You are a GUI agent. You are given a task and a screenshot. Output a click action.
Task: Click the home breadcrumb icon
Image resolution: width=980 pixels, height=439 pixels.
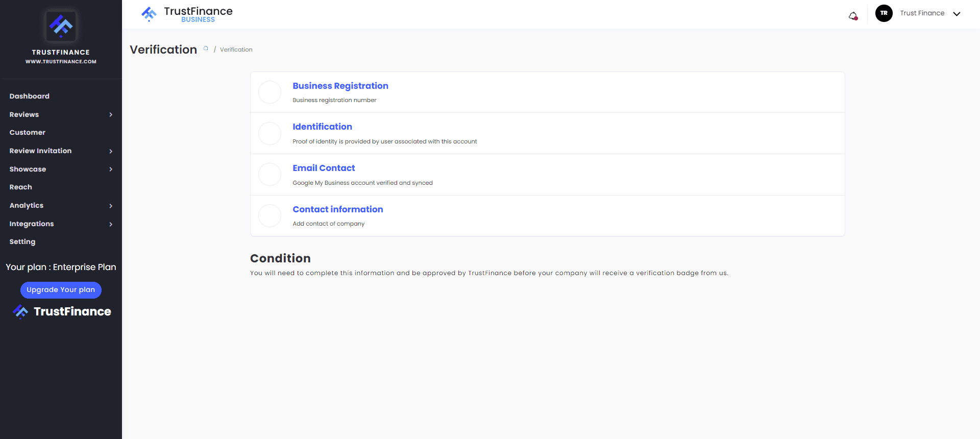pyautogui.click(x=206, y=49)
